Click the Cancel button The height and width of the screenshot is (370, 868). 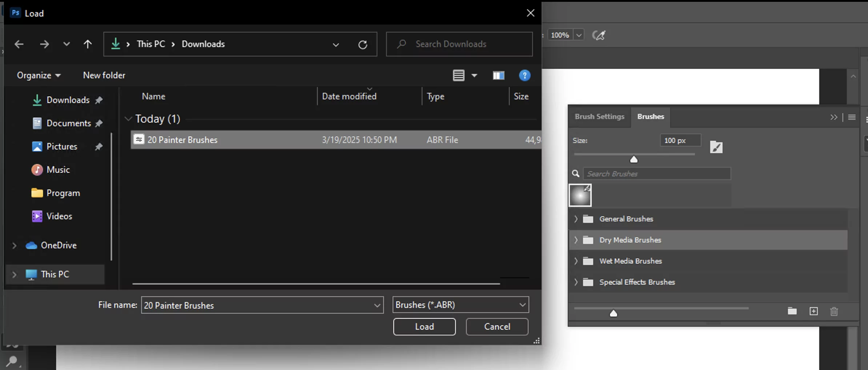pyautogui.click(x=497, y=326)
